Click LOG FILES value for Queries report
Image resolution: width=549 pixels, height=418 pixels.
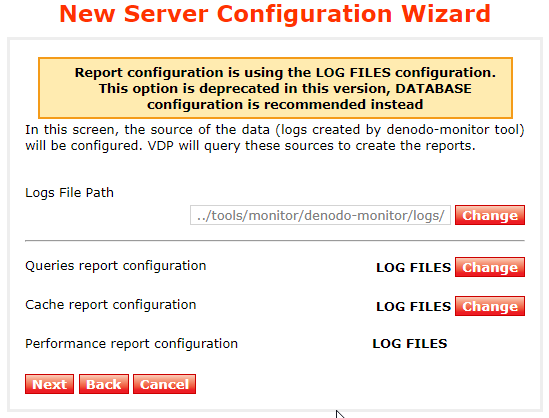[413, 267]
